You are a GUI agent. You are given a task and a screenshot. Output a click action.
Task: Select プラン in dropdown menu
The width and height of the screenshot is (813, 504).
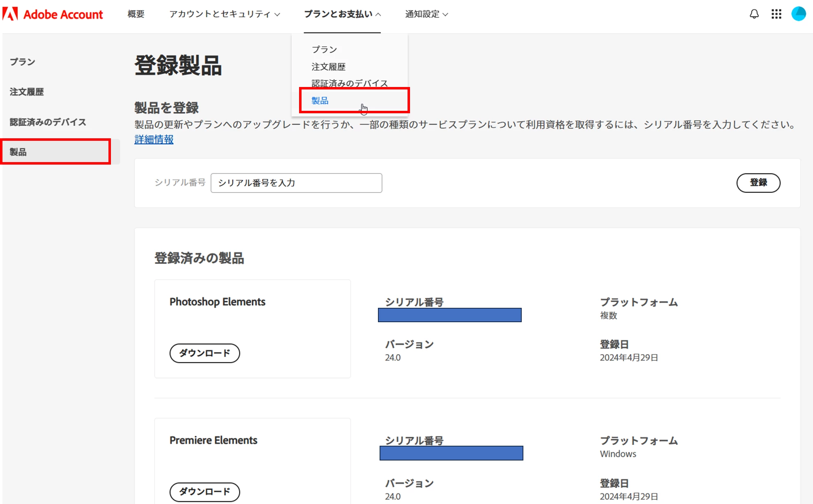point(324,49)
